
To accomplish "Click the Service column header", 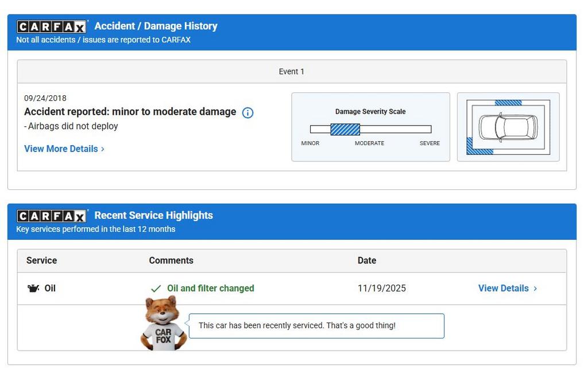I will (41, 261).
